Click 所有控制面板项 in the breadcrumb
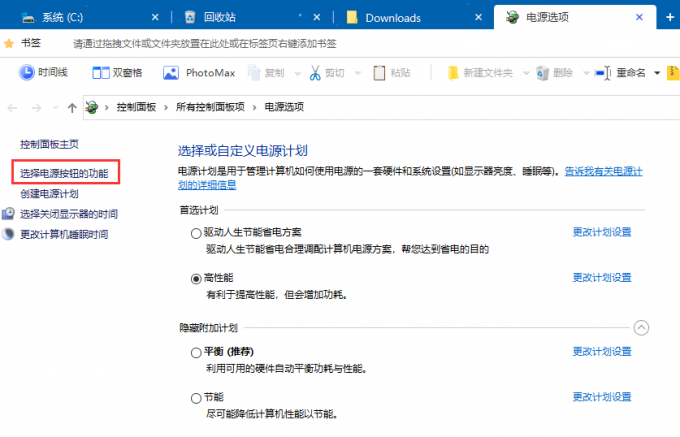 [210, 107]
